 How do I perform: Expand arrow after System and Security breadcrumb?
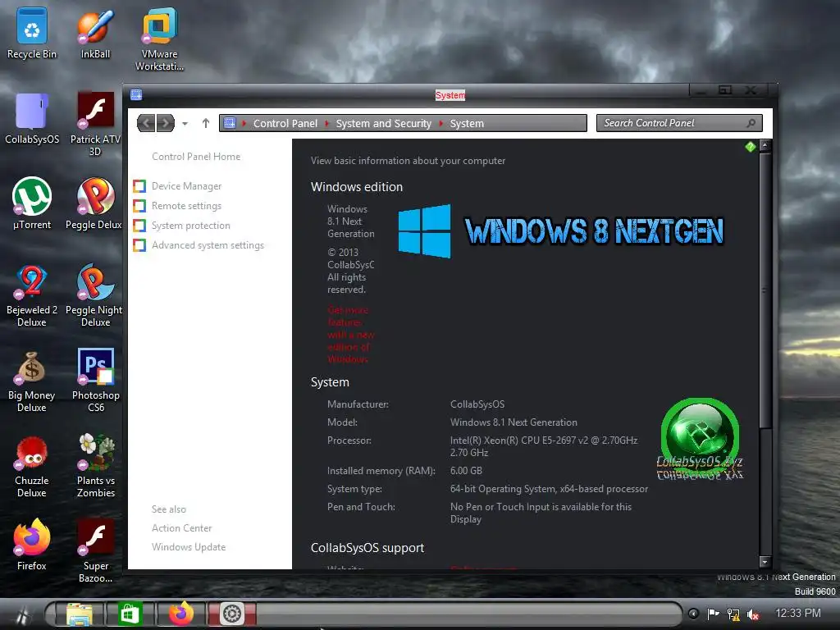coord(441,123)
